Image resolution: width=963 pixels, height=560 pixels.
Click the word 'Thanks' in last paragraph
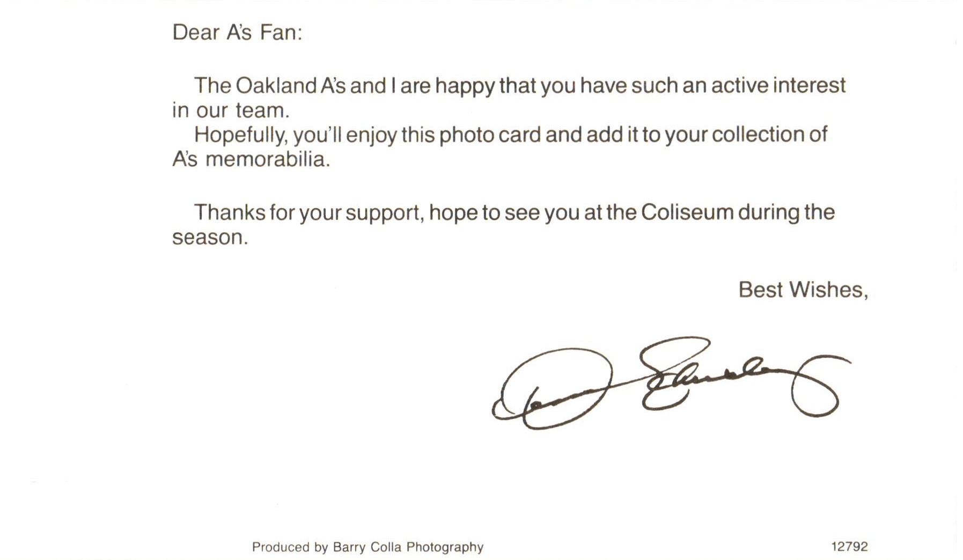[x=230, y=212]
